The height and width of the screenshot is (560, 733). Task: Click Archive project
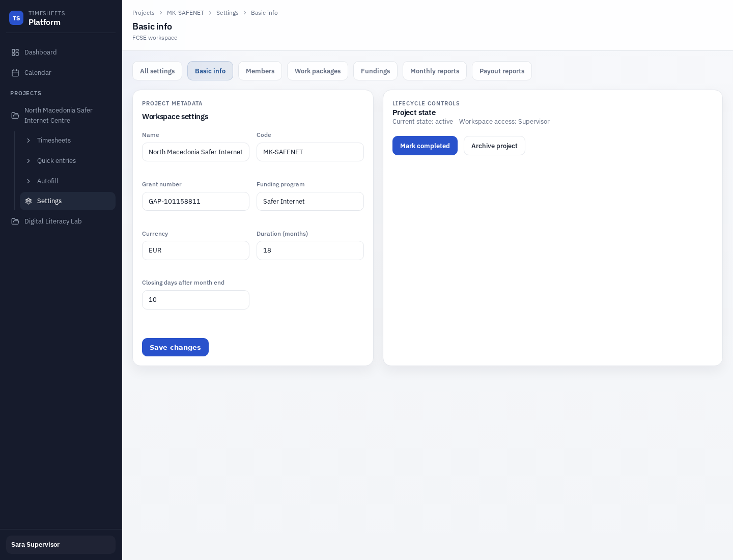(494, 146)
